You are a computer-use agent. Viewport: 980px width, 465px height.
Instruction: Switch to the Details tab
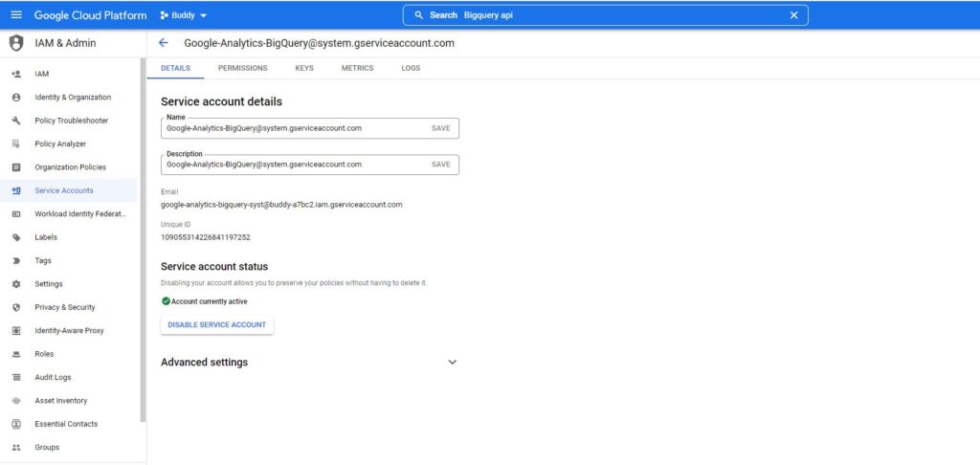click(x=176, y=68)
